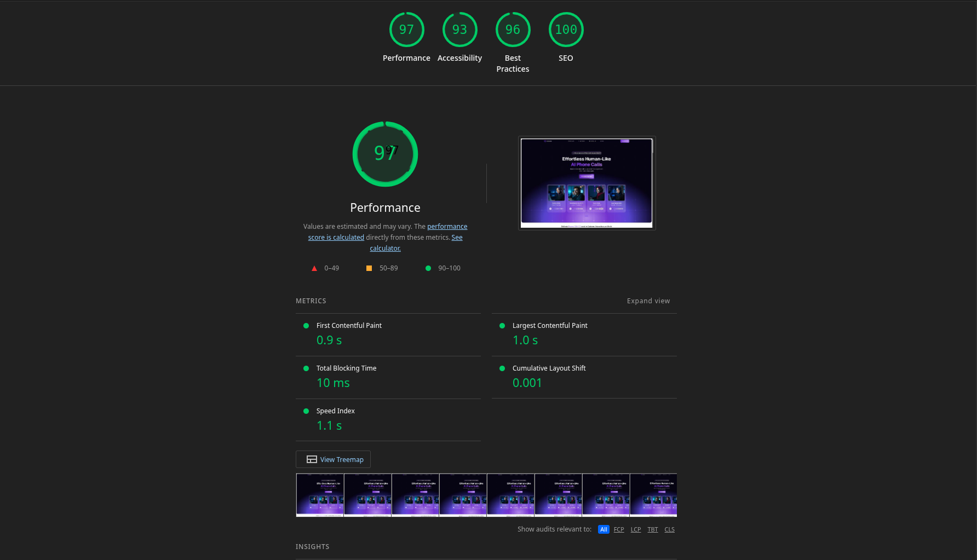Select the Cumulative Layout Shift metric title

click(549, 368)
